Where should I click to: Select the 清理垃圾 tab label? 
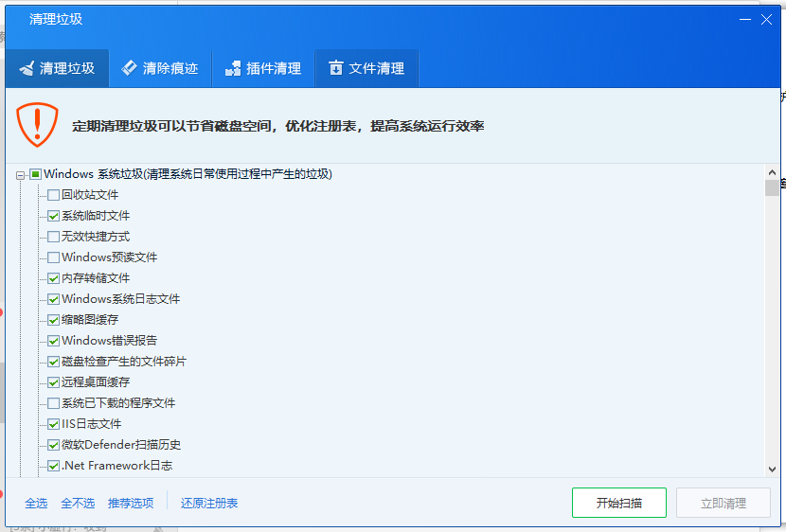pyautogui.click(x=67, y=68)
